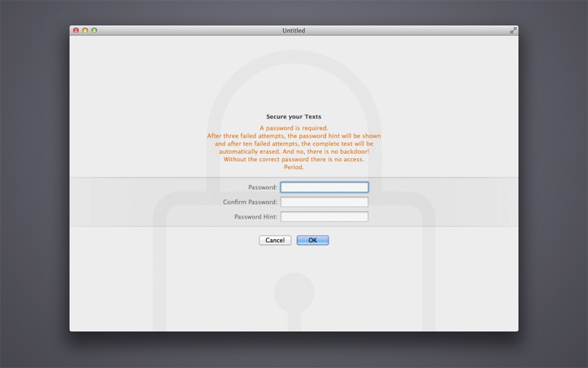Focus the Confirm Password field
This screenshot has width=588, height=368.
(324, 202)
